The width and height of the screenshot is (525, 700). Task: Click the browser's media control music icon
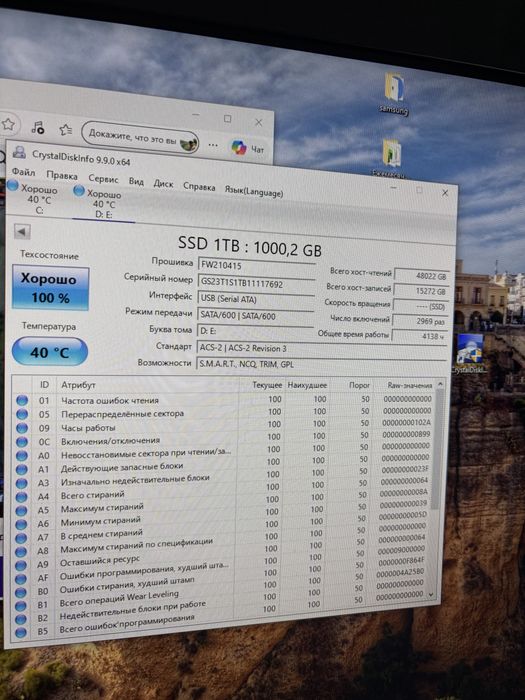(x=38, y=128)
